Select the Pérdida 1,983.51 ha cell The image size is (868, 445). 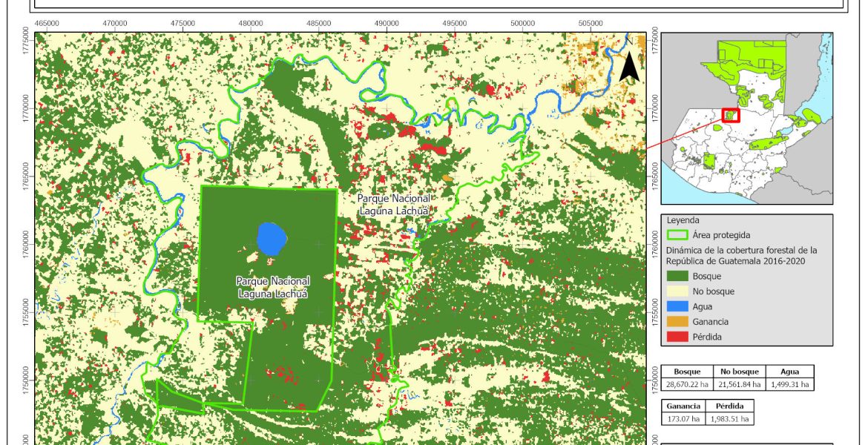click(x=730, y=419)
